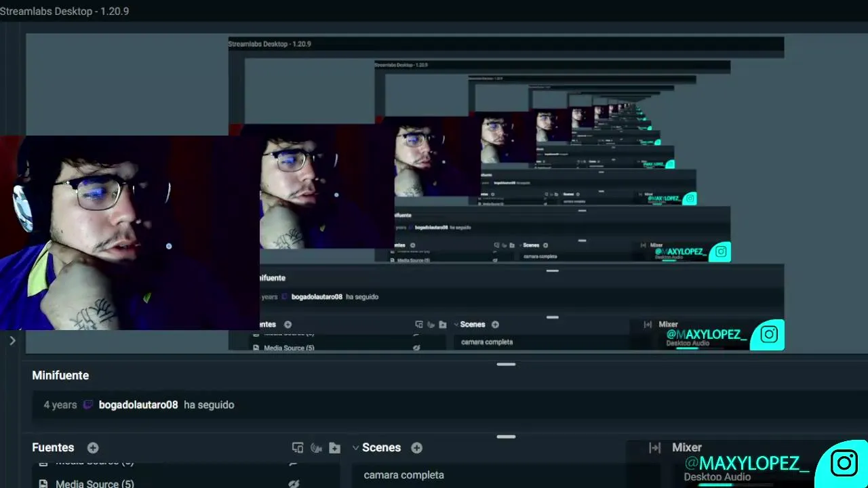Click Add source in largest mirrored preview window
Viewport: 868px width, 488px height.
[288, 325]
